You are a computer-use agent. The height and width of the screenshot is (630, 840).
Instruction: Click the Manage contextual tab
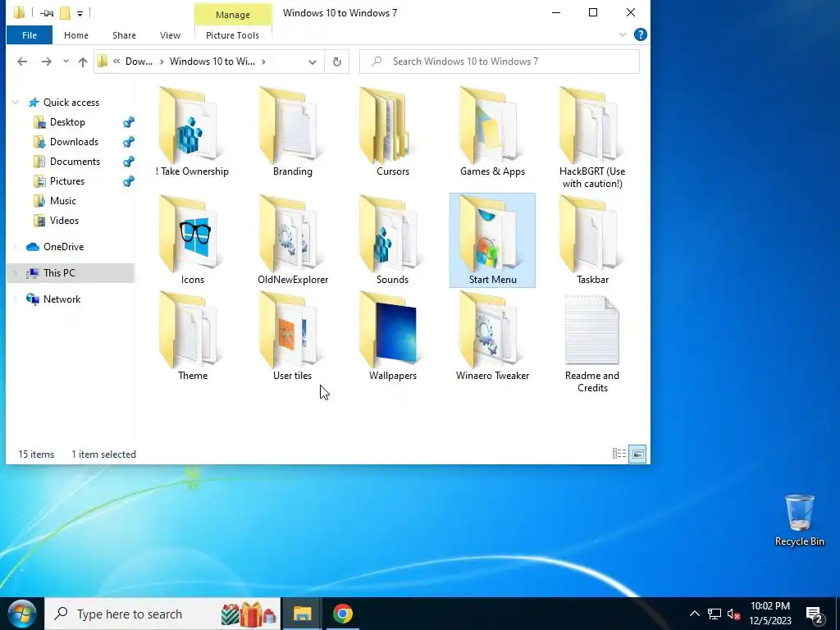click(x=232, y=15)
